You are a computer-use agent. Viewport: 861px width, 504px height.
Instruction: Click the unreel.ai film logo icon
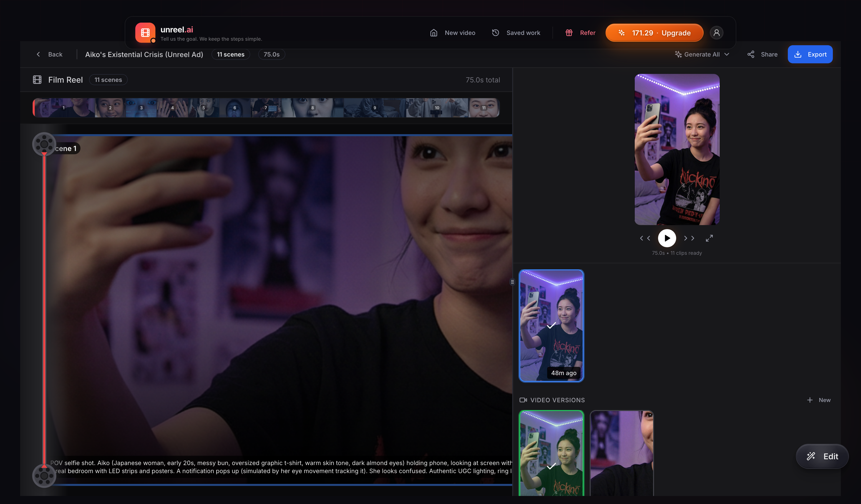click(x=145, y=33)
